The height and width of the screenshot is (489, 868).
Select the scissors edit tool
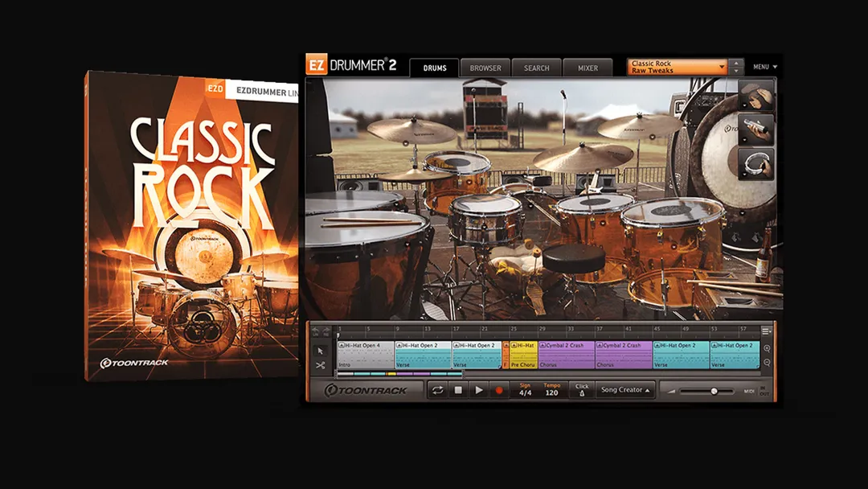[320, 364]
